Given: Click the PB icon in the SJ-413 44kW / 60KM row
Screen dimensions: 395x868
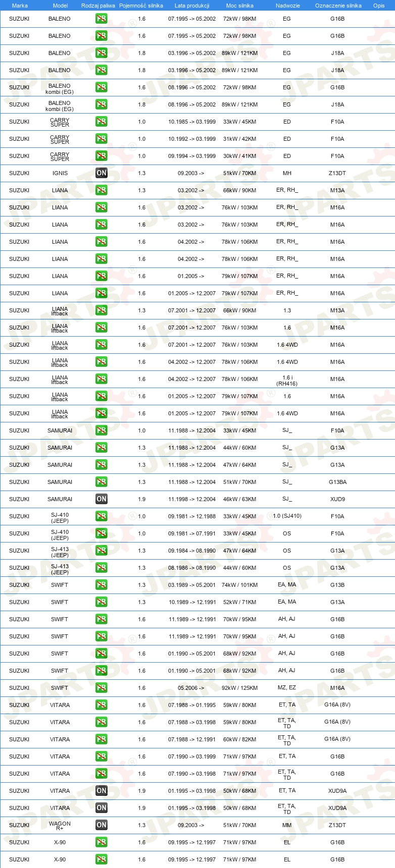Looking at the screenshot, I should point(102,568).
